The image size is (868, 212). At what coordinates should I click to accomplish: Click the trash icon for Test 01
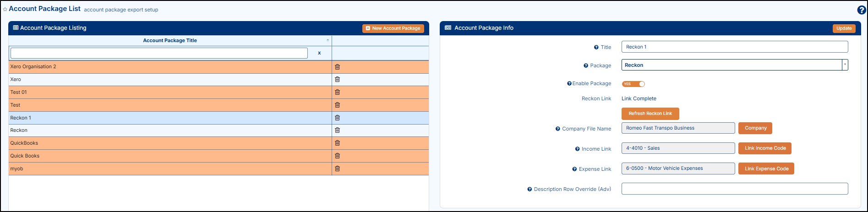pyautogui.click(x=337, y=92)
